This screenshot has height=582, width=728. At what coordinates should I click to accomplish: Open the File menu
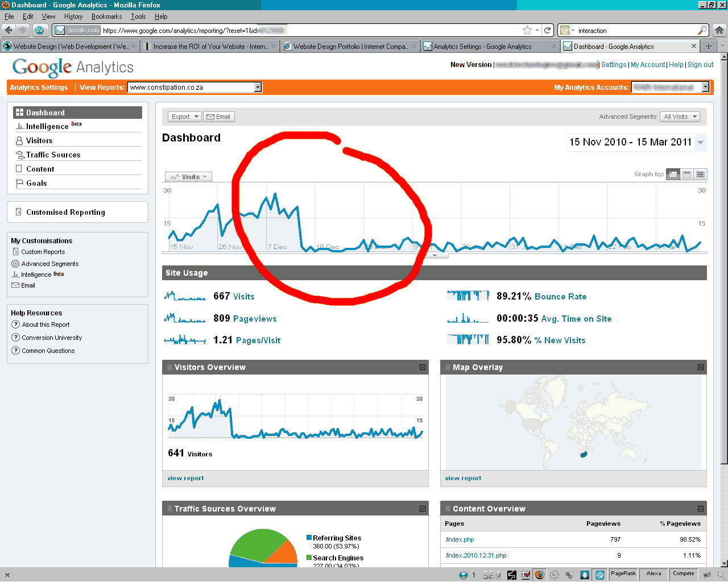9,16
